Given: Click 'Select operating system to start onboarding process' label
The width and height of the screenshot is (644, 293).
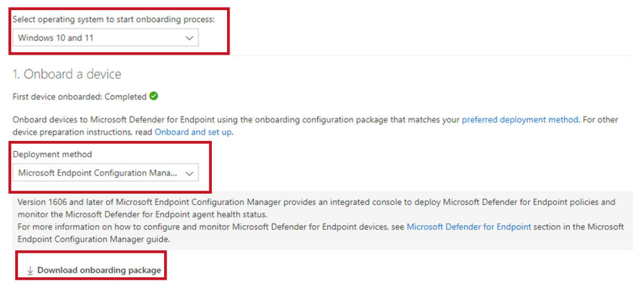Looking at the screenshot, I should (x=114, y=19).
